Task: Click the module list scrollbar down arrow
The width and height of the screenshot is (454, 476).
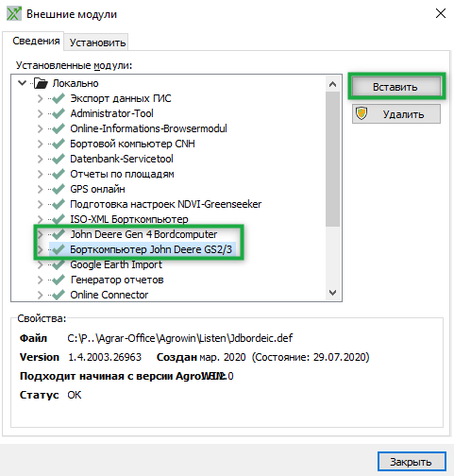Action: click(x=332, y=293)
